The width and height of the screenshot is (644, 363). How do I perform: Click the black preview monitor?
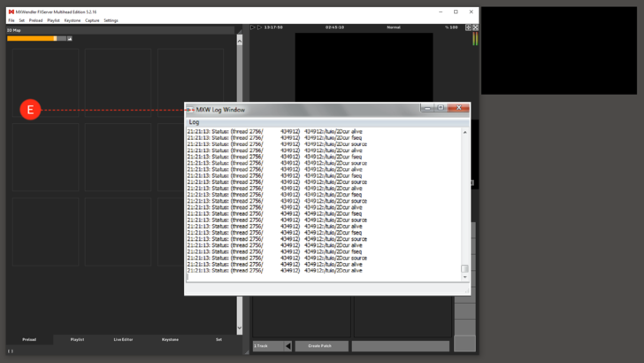click(x=364, y=68)
